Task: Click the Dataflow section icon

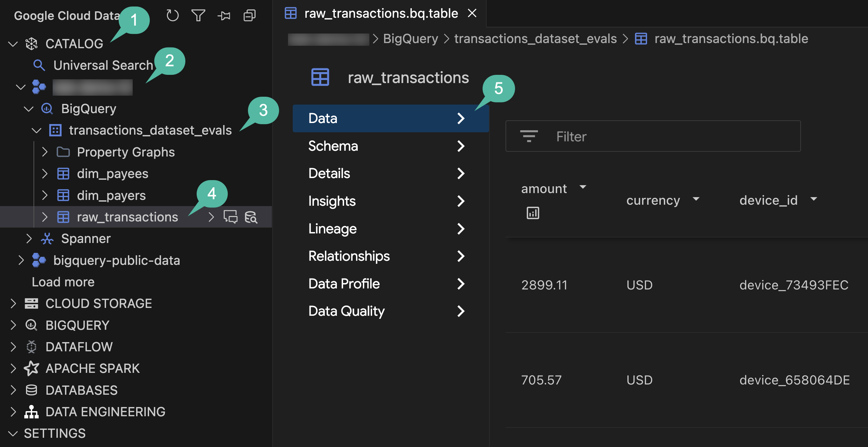Action: (x=31, y=347)
